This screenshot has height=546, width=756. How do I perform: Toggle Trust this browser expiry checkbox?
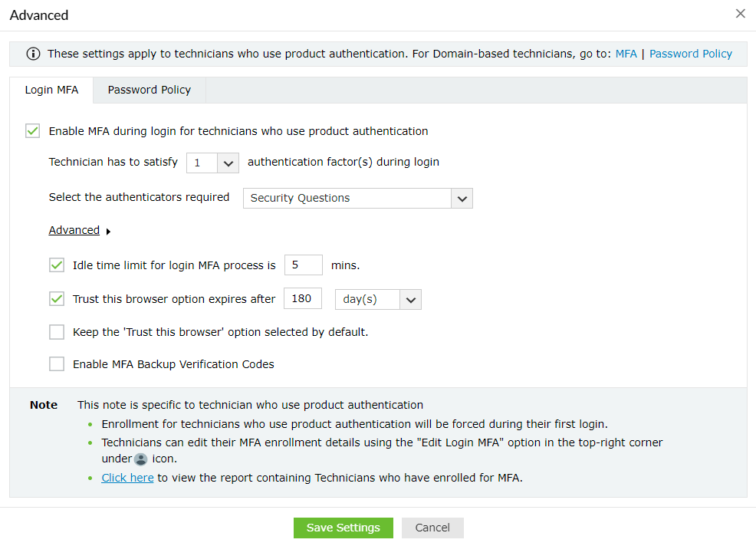pyautogui.click(x=57, y=299)
